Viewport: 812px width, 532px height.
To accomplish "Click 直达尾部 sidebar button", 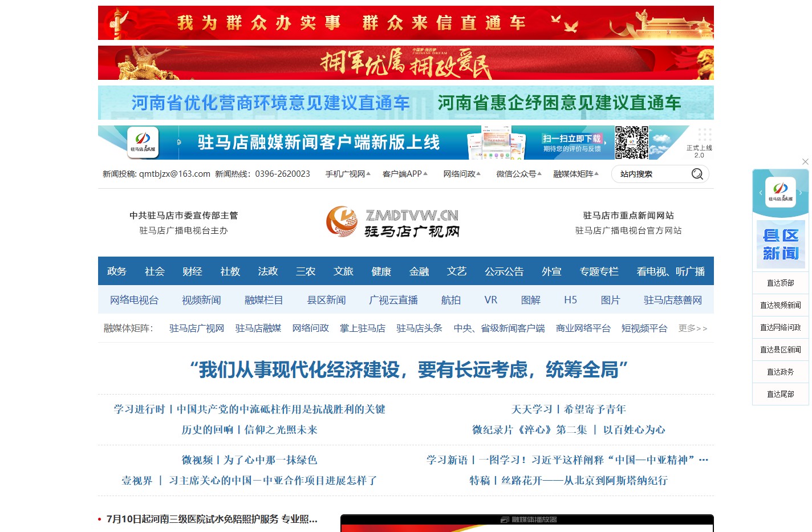I will click(781, 394).
